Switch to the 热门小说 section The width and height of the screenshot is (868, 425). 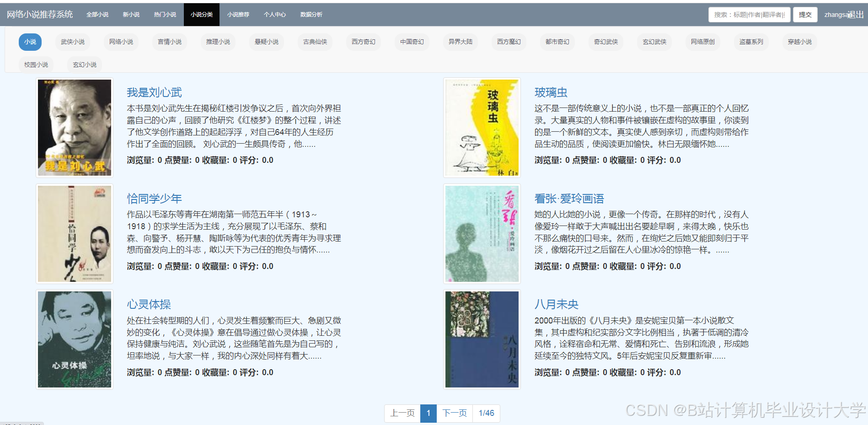pyautogui.click(x=165, y=14)
